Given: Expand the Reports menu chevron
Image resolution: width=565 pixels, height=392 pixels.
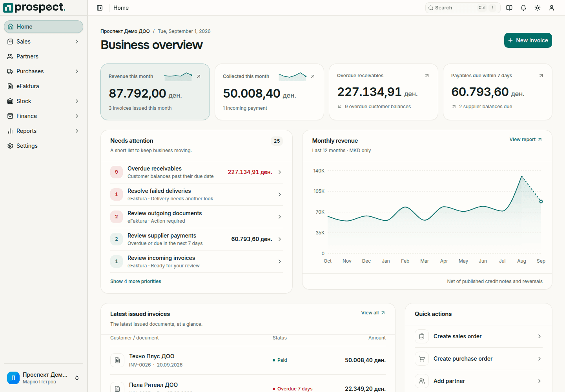Looking at the screenshot, I should (77, 131).
